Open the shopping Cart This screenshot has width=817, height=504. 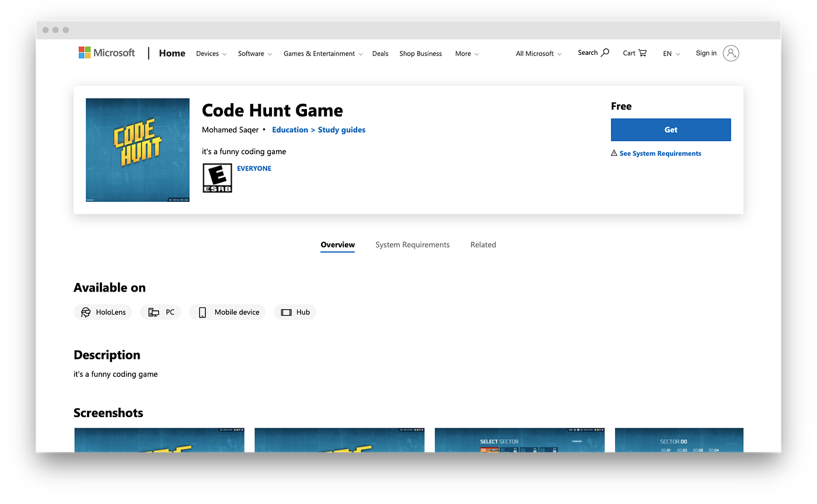tap(635, 53)
